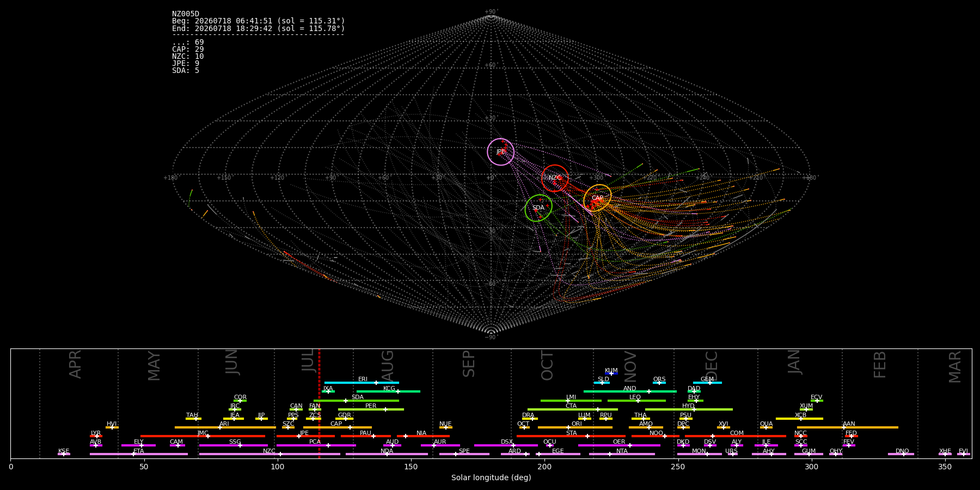Click the COM red bar in the timeline
The image size is (980, 490).
pos(736,436)
